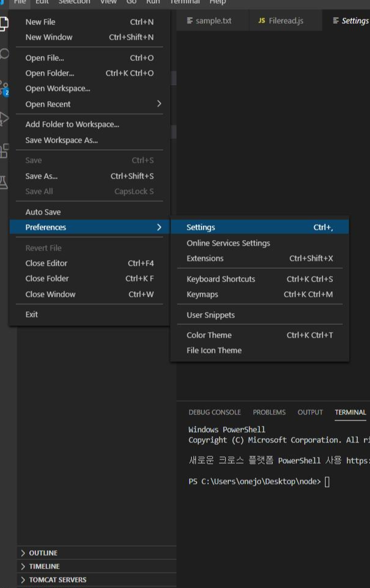
Task: Open the Run and Debug view
Action: (4, 119)
